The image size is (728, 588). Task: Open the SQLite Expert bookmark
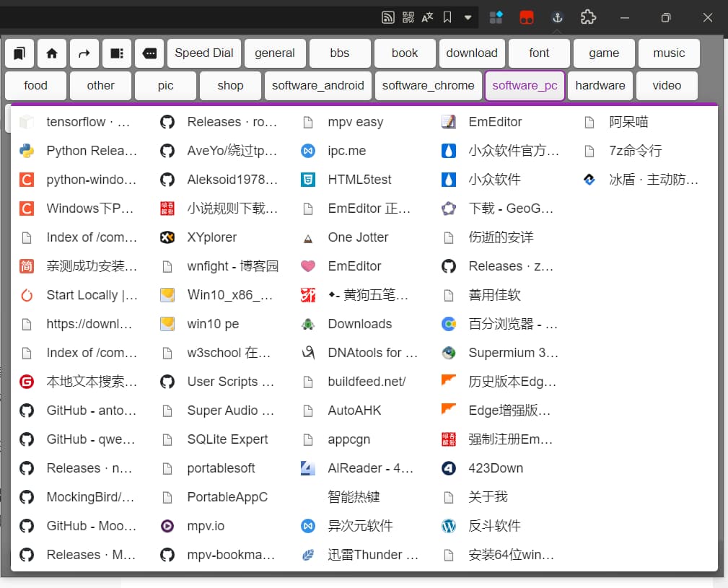227,439
